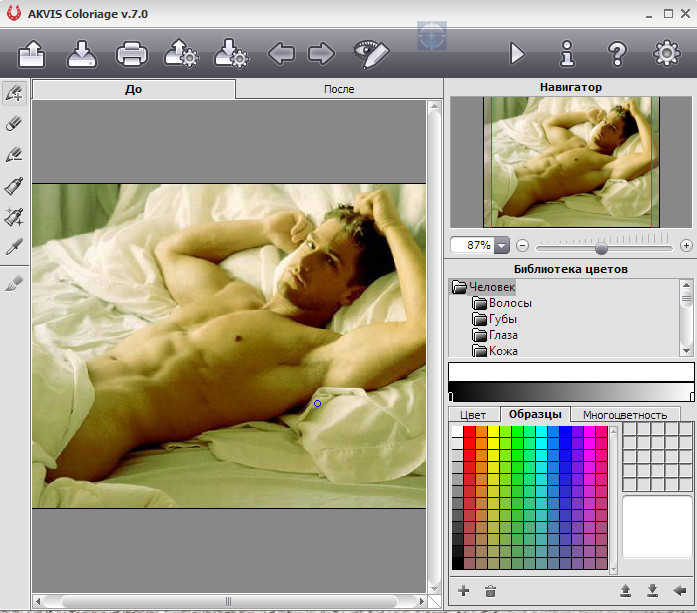The height and width of the screenshot is (613, 697).
Task: Select the Pencil tool in left toolbar
Action: pos(14,93)
